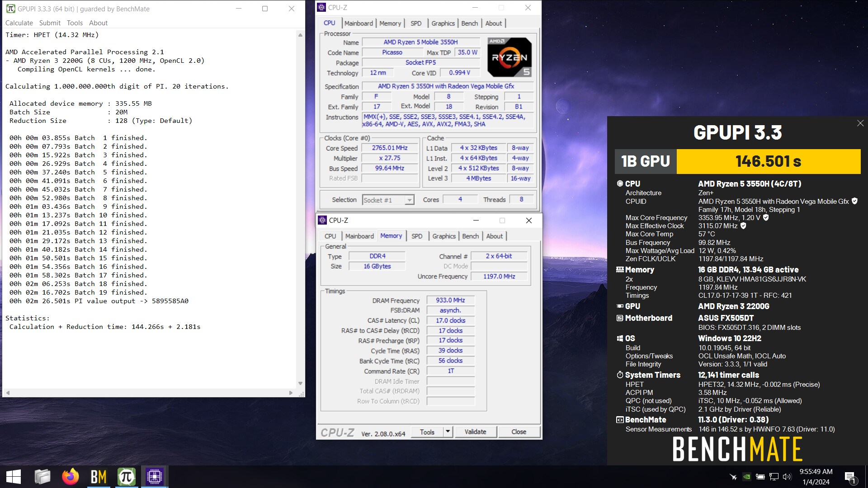Open SPD tab in upper CPU-Z window

pos(416,23)
